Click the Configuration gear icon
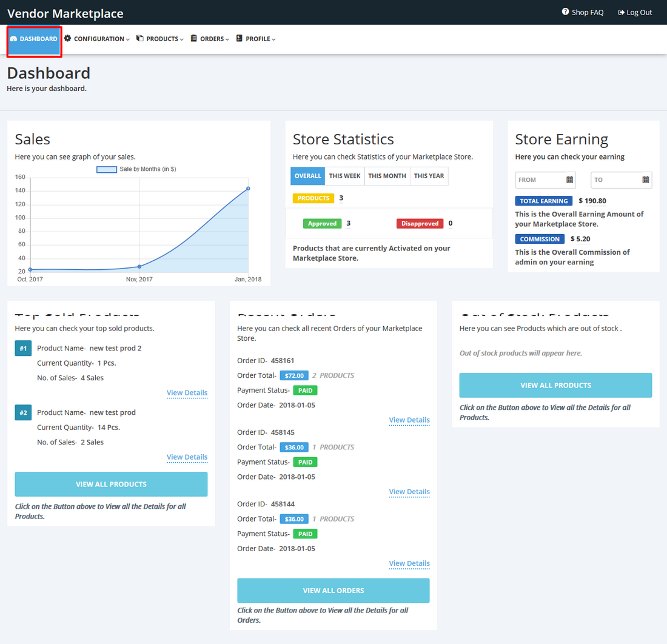 point(68,38)
